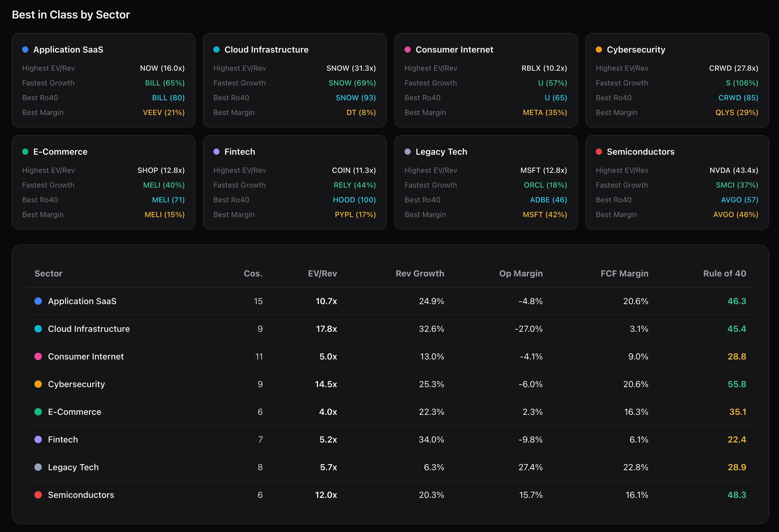The width and height of the screenshot is (779, 532).
Task: Click the cyan Cloud Infrastructure card dot
Action: [216, 50]
